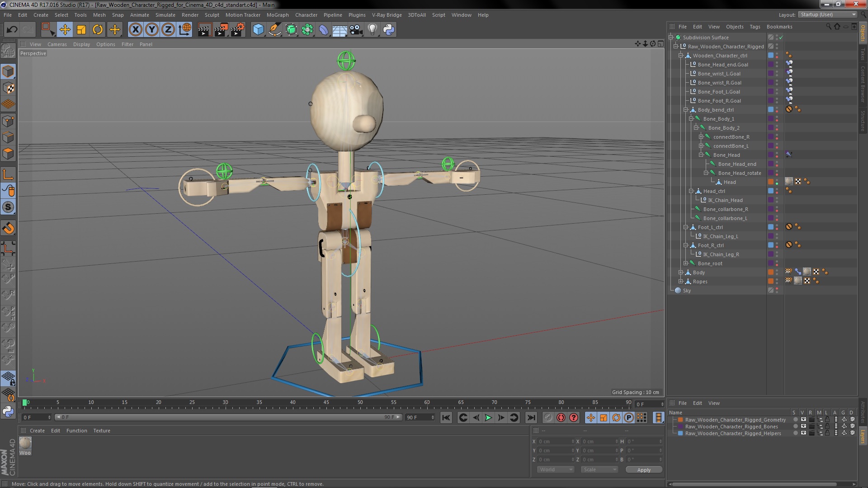This screenshot has height=488, width=868.
Task: Click the Undo arrow icon
Action: click(12, 30)
